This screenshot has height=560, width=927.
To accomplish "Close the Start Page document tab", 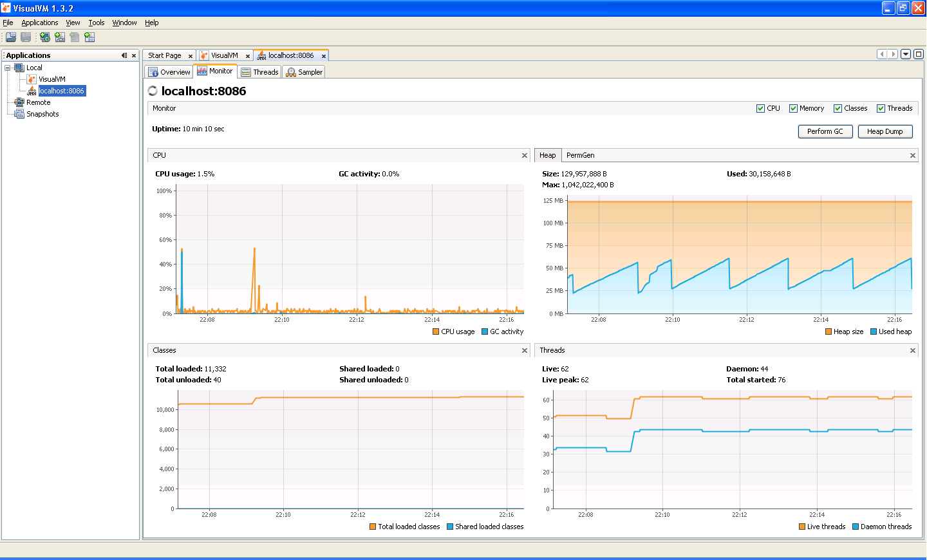I will click(x=191, y=56).
